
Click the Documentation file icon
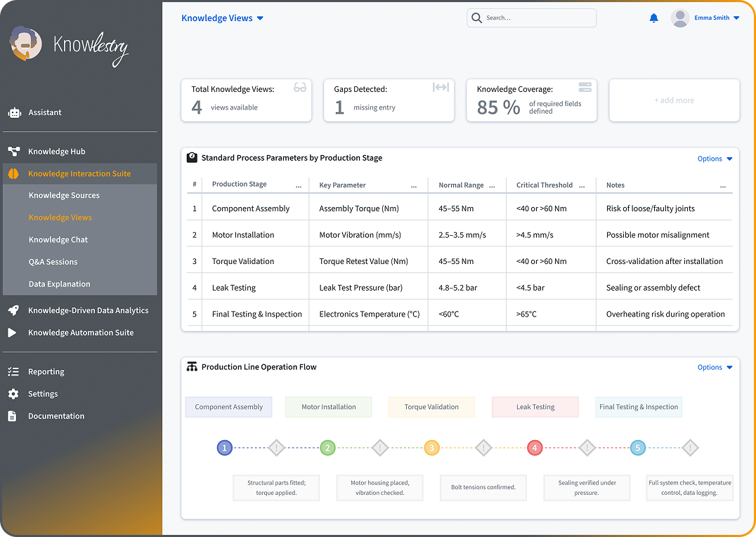(x=13, y=416)
